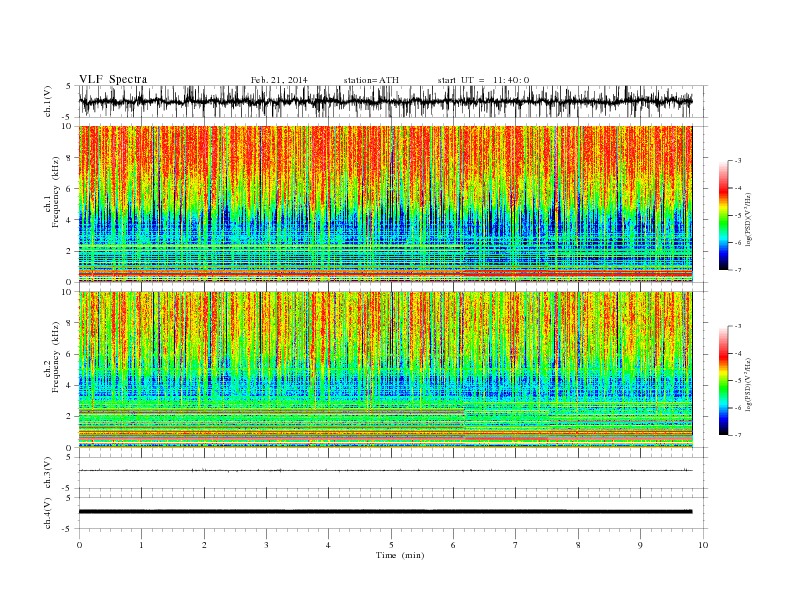This screenshot has width=792, height=612.
Task: Click the date 'Feb. 21, 2014'
Action: point(279,80)
